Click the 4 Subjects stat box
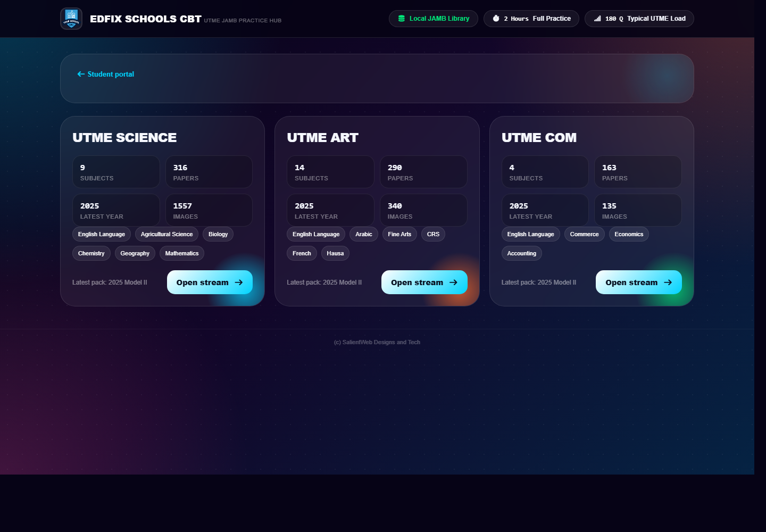The height and width of the screenshot is (532, 766). click(545, 172)
